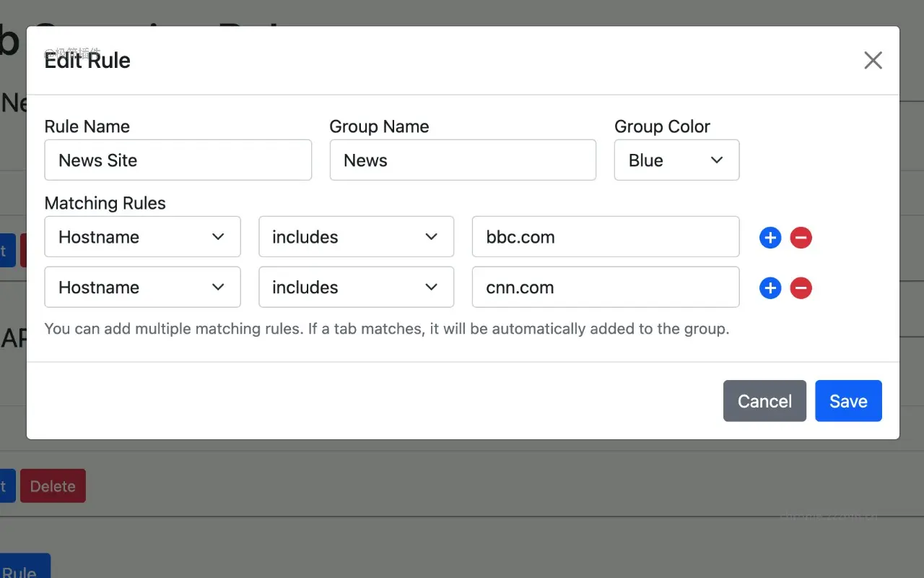Click the bbc.com value input field
Image resolution: width=924 pixels, height=578 pixels.
click(x=605, y=237)
